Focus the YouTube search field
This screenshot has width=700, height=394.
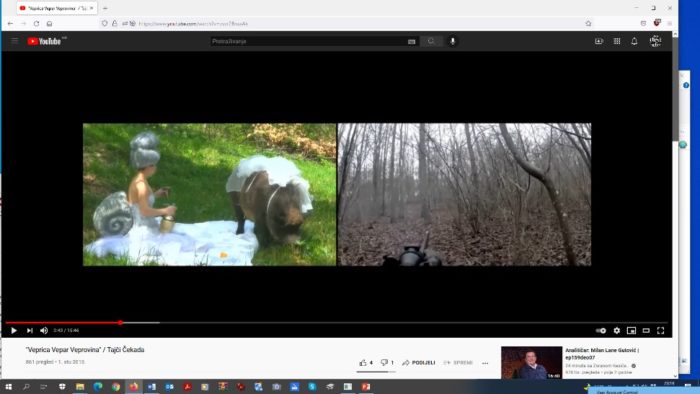tap(308, 41)
